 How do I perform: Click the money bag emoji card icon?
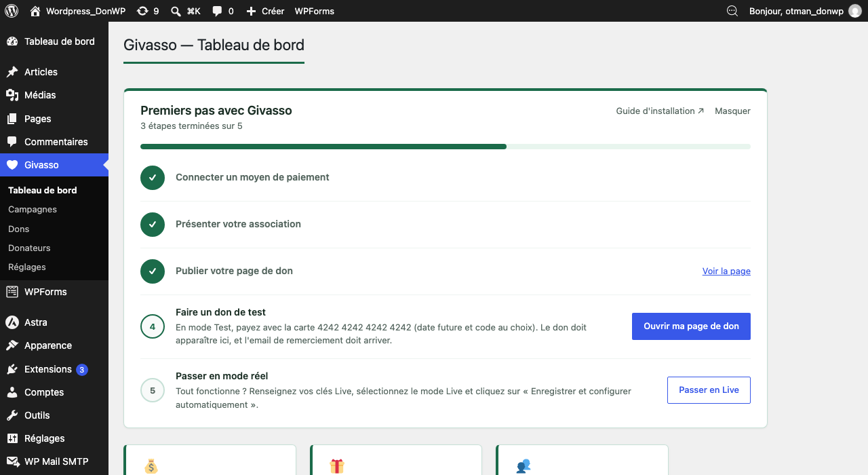tap(151, 466)
